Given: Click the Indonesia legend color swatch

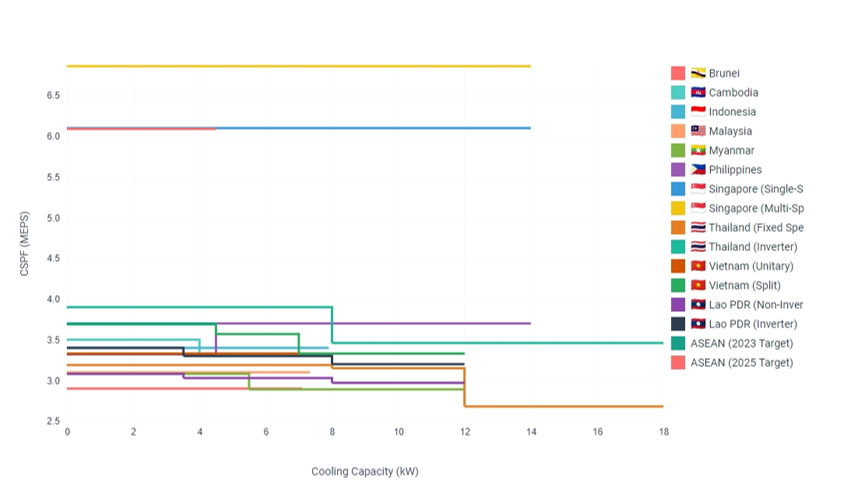Looking at the screenshot, I should [x=678, y=111].
